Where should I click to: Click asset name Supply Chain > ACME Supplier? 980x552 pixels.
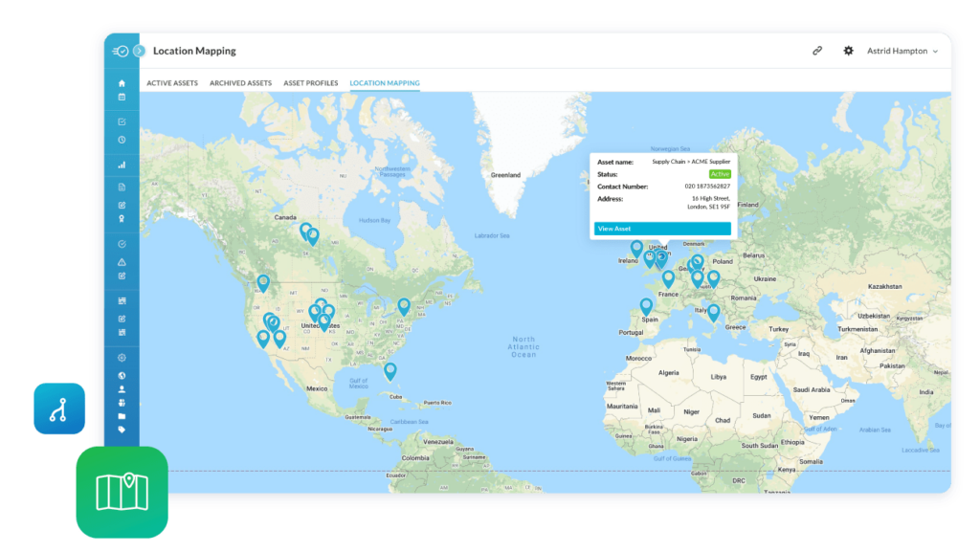(x=691, y=162)
